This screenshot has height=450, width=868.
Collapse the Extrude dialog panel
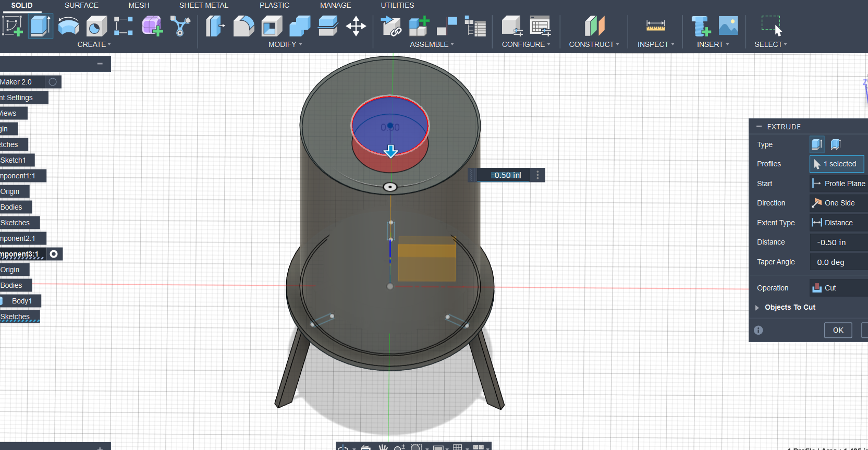(759, 127)
